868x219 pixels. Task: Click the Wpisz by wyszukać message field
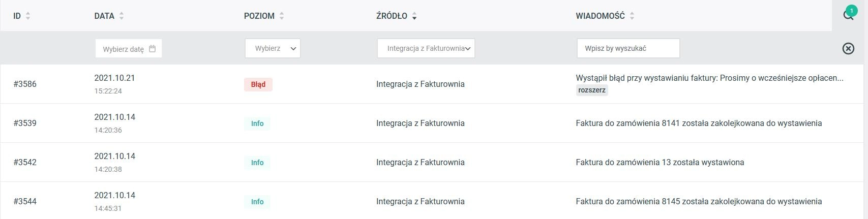628,48
